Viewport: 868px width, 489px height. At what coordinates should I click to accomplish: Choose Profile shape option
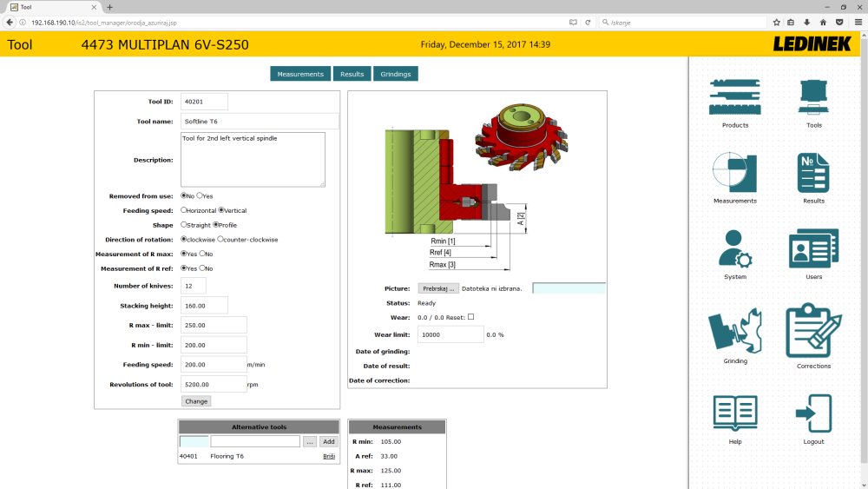click(x=216, y=224)
